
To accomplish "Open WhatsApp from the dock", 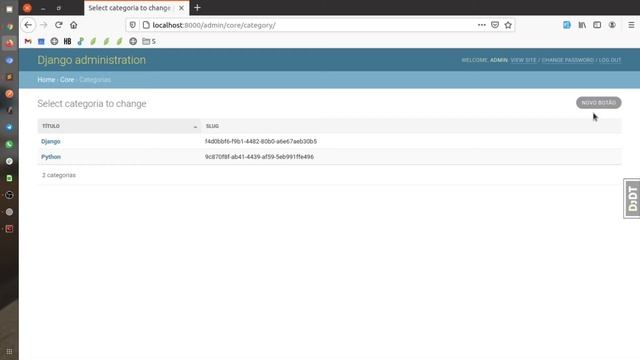I will point(9,144).
